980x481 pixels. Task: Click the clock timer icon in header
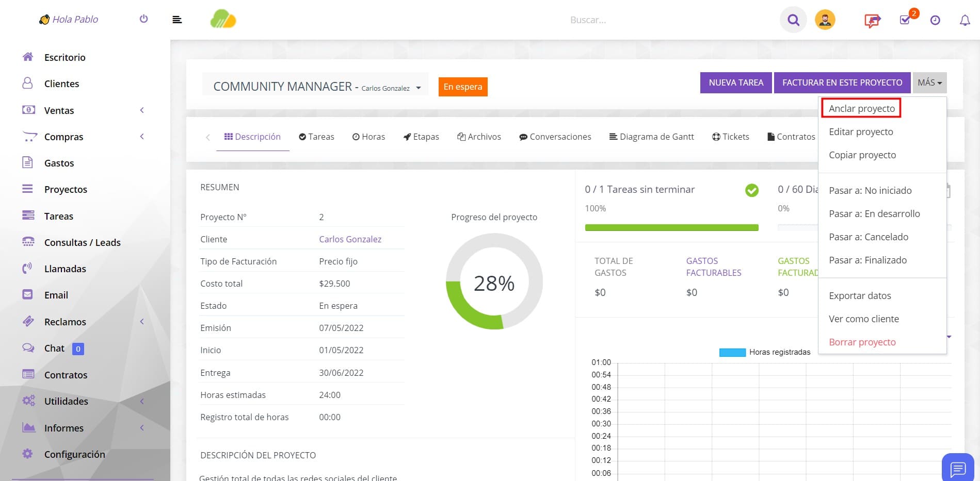coord(935,20)
